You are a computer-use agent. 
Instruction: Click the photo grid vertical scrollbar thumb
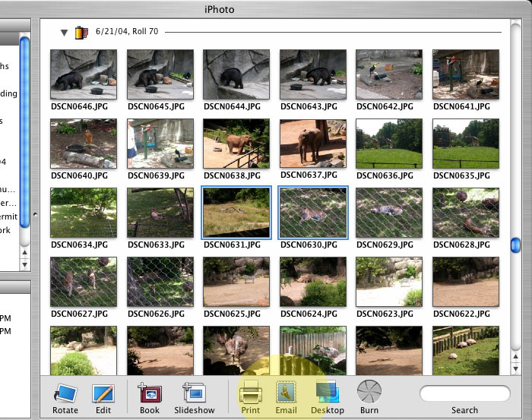(x=516, y=245)
